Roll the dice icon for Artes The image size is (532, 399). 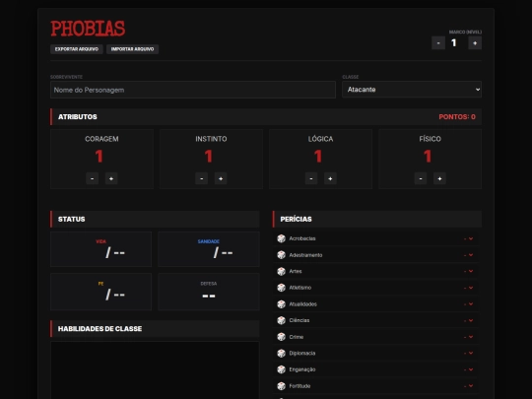[281, 271]
